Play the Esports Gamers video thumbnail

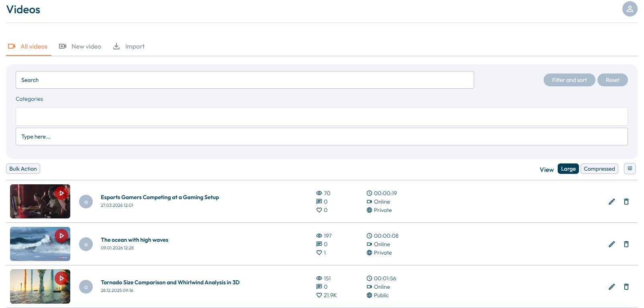point(61,193)
